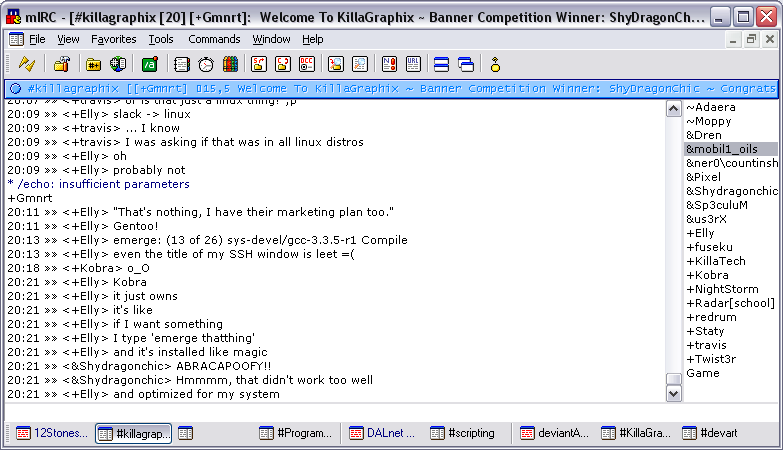Open mIRC Options hammer icon

[62, 64]
